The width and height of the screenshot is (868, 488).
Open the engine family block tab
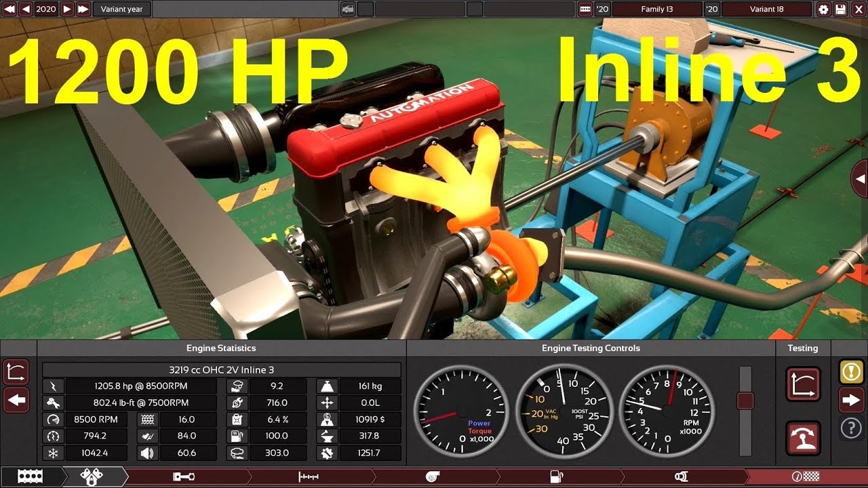30,477
